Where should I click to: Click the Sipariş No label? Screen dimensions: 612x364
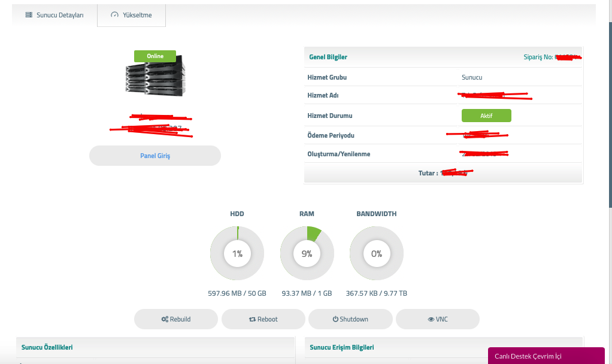(x=537, y=57)
